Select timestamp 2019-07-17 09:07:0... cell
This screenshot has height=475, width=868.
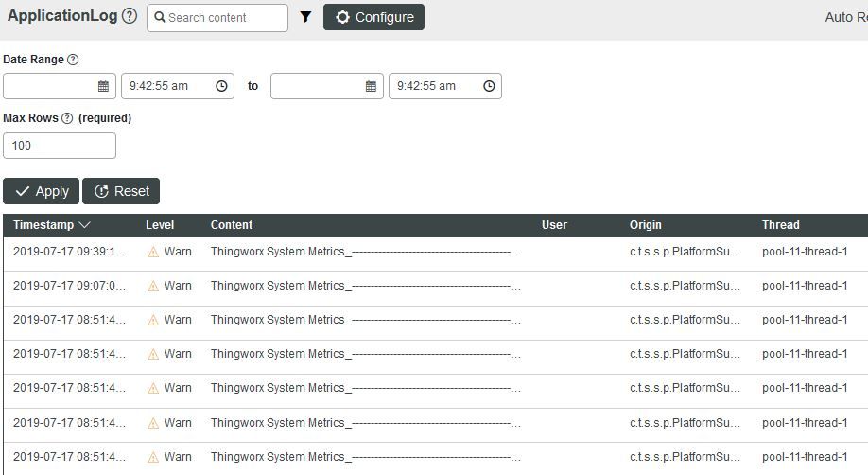(x=69, y=286)
